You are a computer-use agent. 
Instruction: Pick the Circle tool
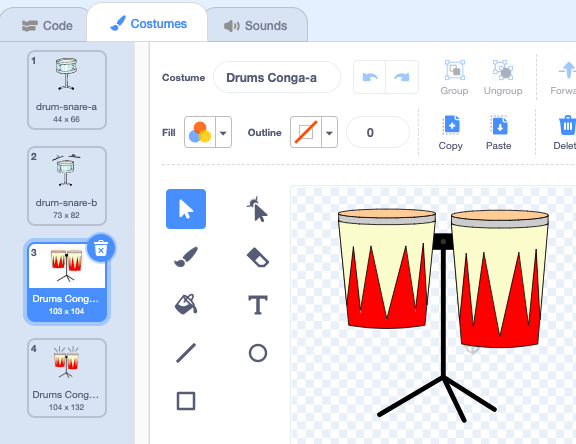point(258,353)
